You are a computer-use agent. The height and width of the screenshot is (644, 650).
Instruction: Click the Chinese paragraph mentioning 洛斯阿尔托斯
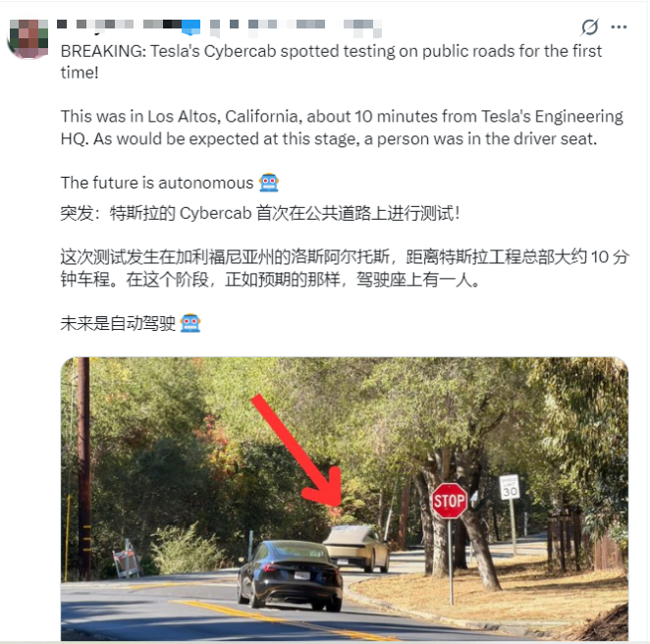pos(345,268)
